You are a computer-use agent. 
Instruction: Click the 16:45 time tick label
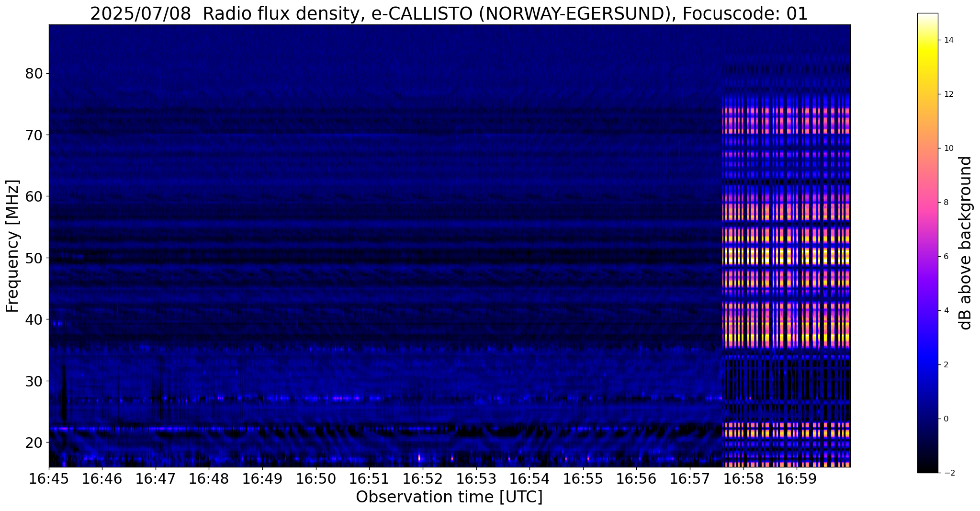49,478
